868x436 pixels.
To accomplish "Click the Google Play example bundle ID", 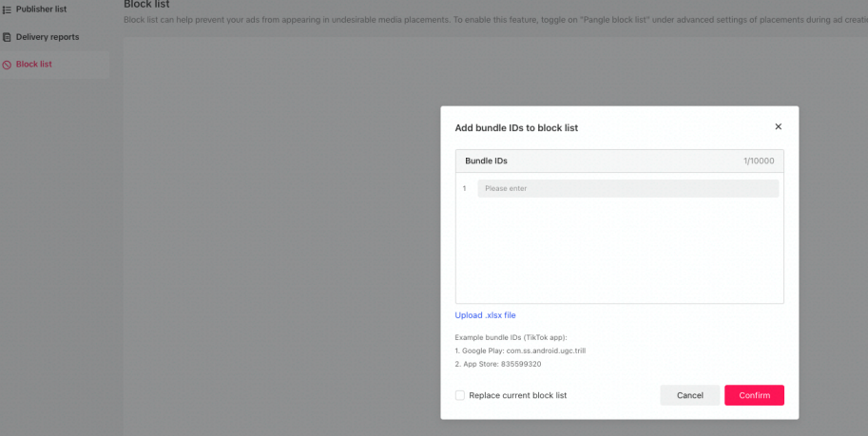I will (x=546, y=351).
